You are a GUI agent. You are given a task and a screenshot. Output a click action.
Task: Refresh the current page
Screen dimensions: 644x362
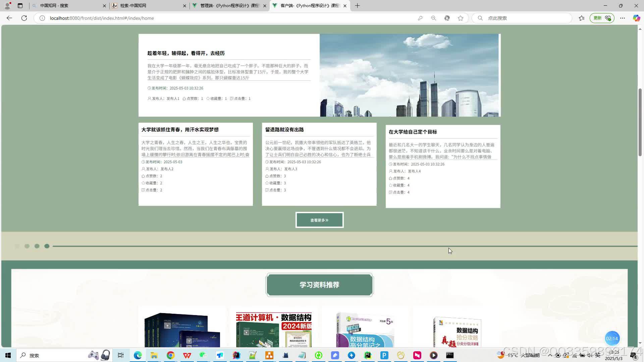pyautogui.click(x=24, y=18)
